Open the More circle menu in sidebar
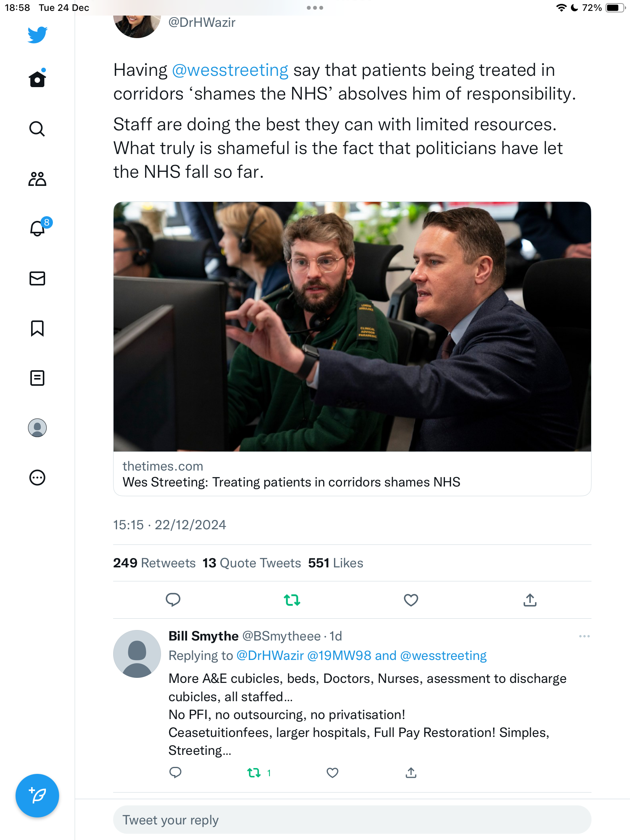 click(x=37, y=478)
